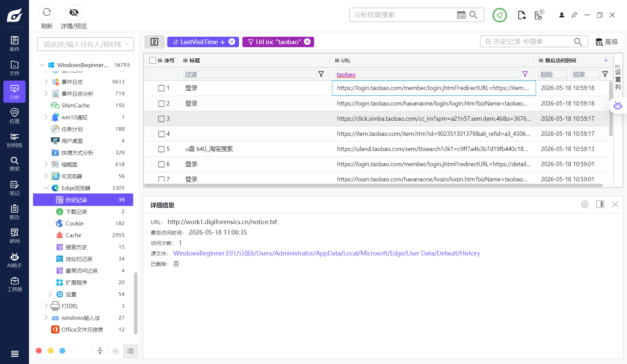
Task: Open the AI助手 sidebar section
Action: click(x=14, y=260)
